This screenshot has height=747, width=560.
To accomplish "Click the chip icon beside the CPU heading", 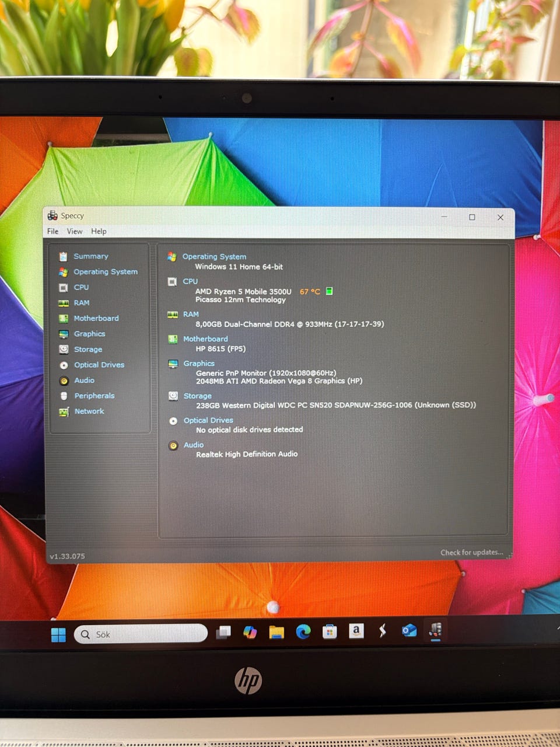I will (172, 282).
